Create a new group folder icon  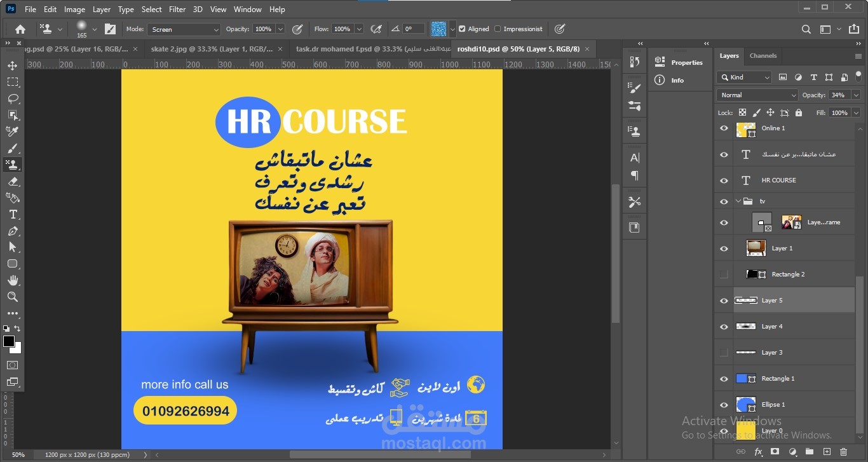click(809, 452)
